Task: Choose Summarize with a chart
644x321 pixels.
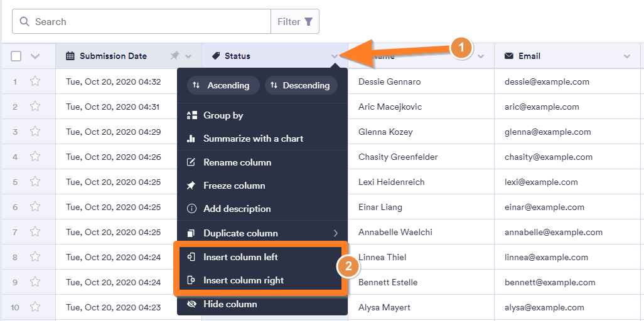Action: (x=262, y=139)
